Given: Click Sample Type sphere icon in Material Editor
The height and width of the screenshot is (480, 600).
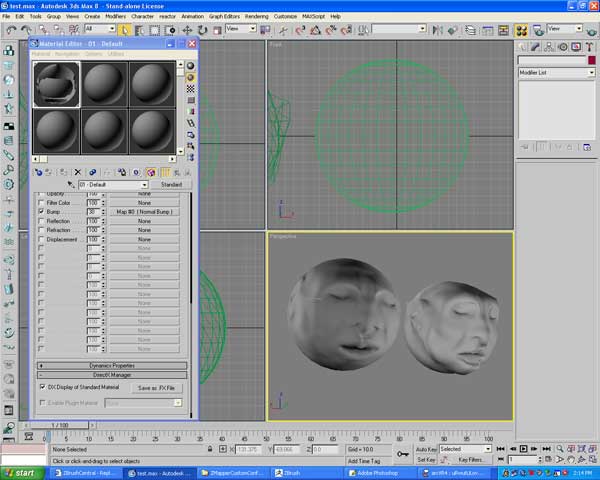Looking at the screenshot, I should click(x=191, y=66).
